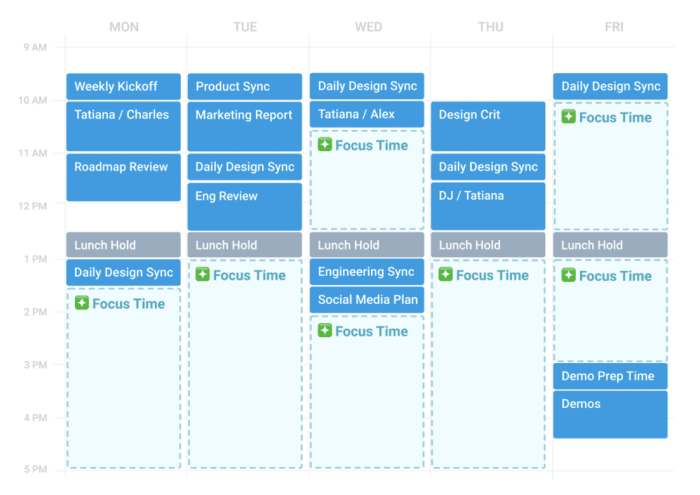The image size is (700, 495).
Task: Click the 1 PM time label
Action: click(34, 259)
